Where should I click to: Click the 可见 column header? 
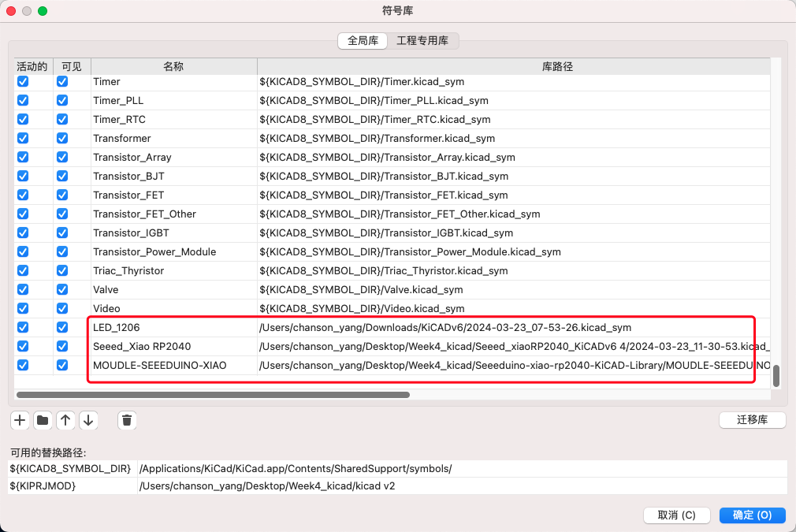pyautogui.click(x=72, y=66)
